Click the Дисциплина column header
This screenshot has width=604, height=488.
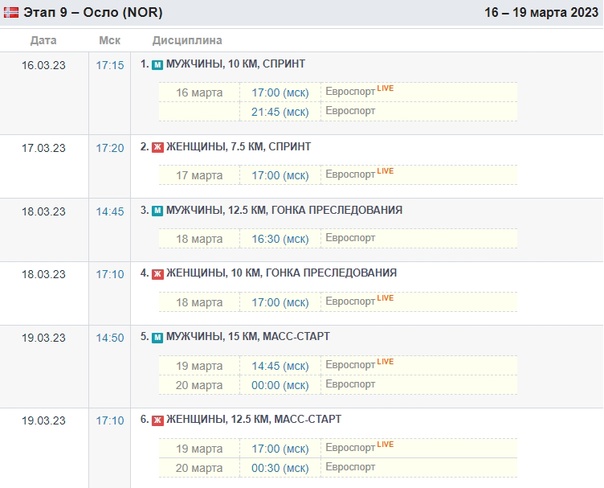pyautogui.click(x=187, y=41)
